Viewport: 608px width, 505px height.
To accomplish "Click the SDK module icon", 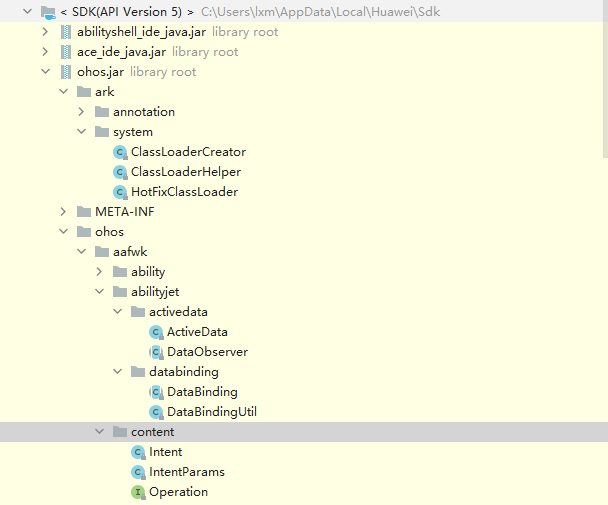I will (x=48, y=12).
